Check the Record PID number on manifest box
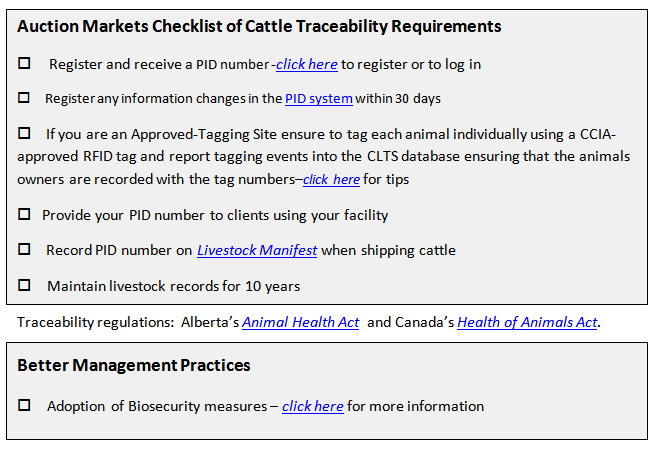653x450 pixels. click(24, 249)
